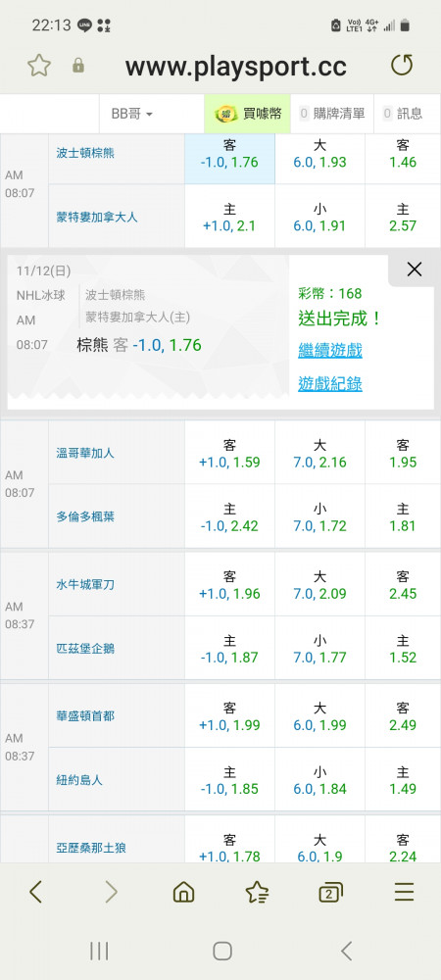441x980 pixels.
Task: Open 買噱幣 coin purchase tab
Action: pyautogui.click(x=247, y=114)
